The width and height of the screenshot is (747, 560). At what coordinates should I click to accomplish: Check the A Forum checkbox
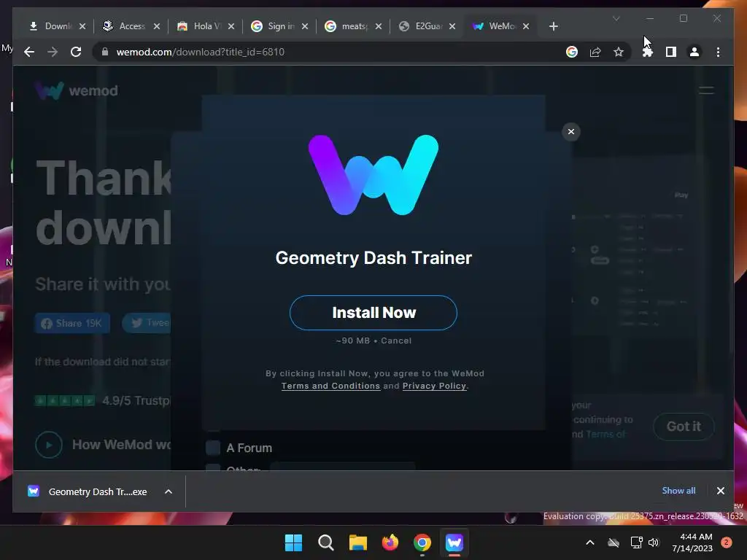point(212,448)
